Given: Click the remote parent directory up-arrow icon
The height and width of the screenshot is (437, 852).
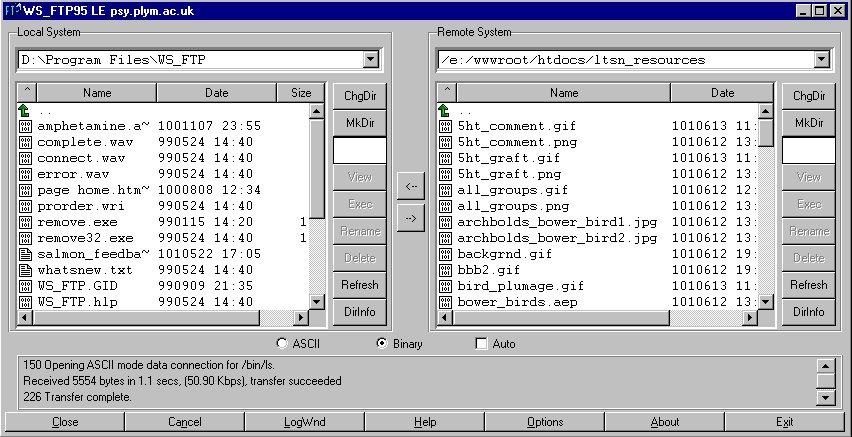Looking at the screenshot, I should [x=445, y=111].
